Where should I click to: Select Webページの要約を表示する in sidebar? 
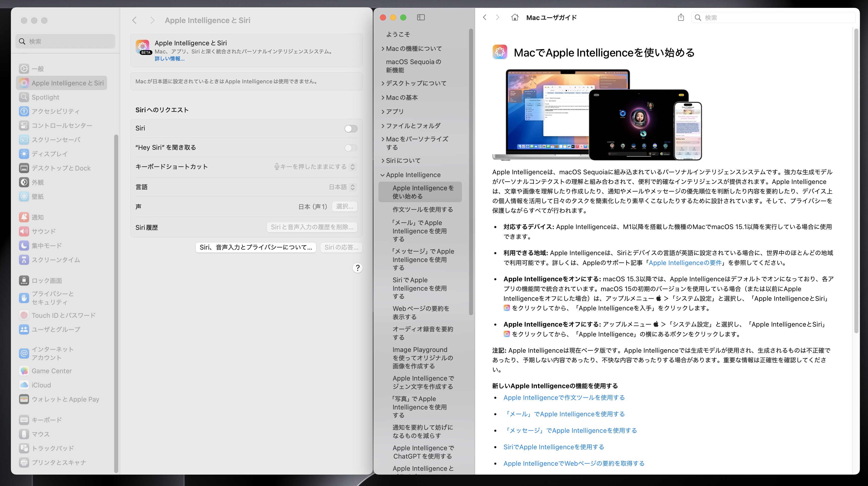point(421,313)
